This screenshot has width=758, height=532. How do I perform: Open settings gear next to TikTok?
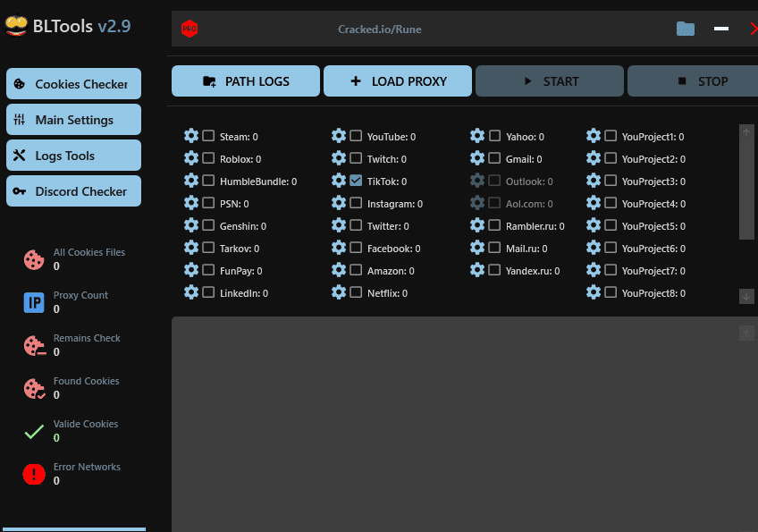[341, 181]
